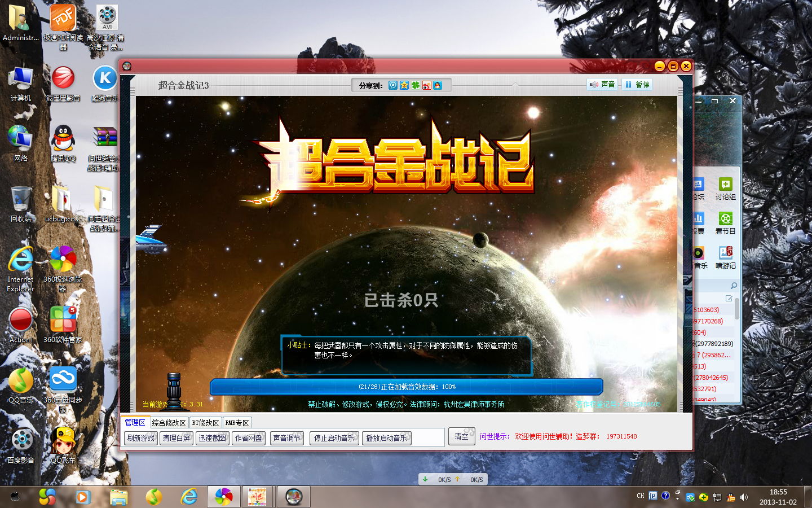Click 看节目 icon in background QQ window
This screenshot has height=508, width=812.
pyautogui.click(x=726, y=224)
